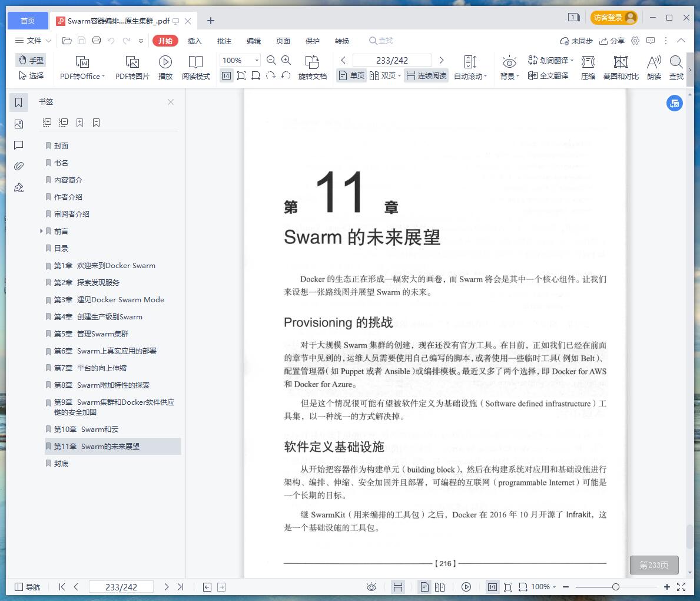The image size is (700, 601).
Task: Open the bookmarks panel icon in sidebar
Action: (x=18, y=103)
